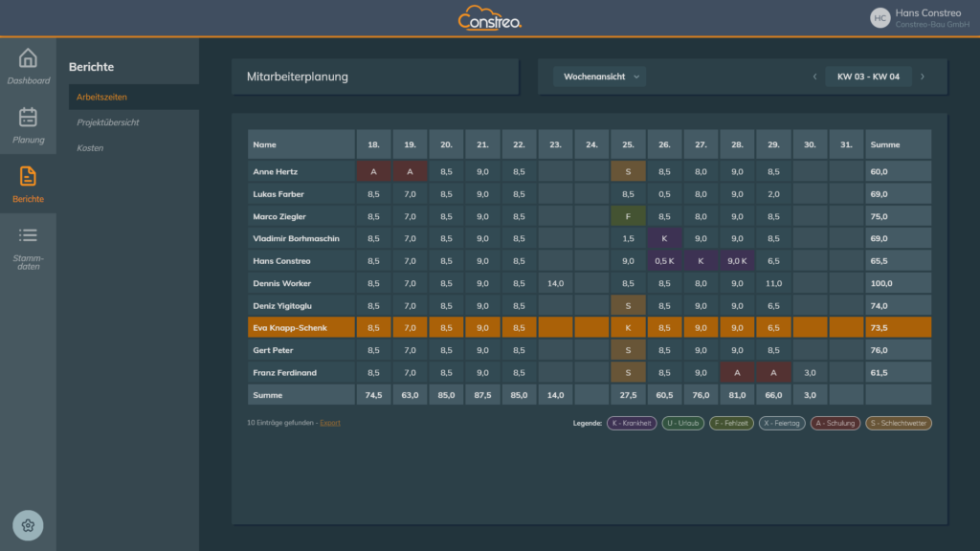The width and height of the screenshot is (980, 551).
Task: Open the HC user avatar
Action: point(880,18)
